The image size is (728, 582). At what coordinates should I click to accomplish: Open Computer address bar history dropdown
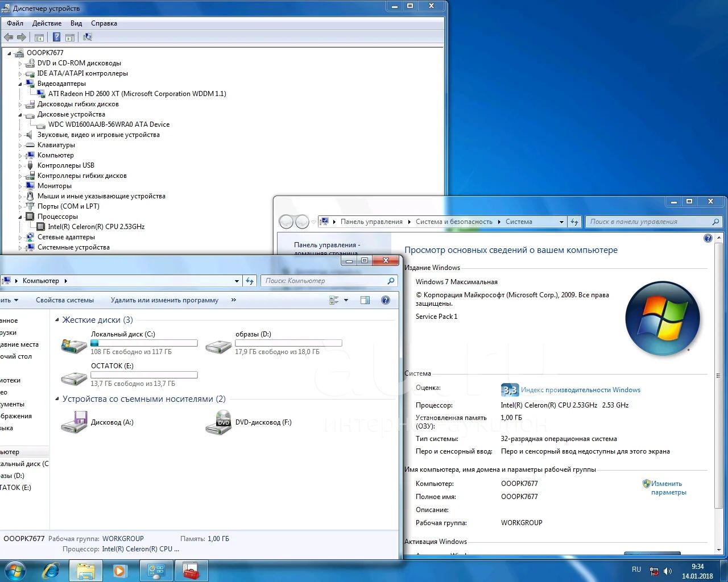(237, 281)
